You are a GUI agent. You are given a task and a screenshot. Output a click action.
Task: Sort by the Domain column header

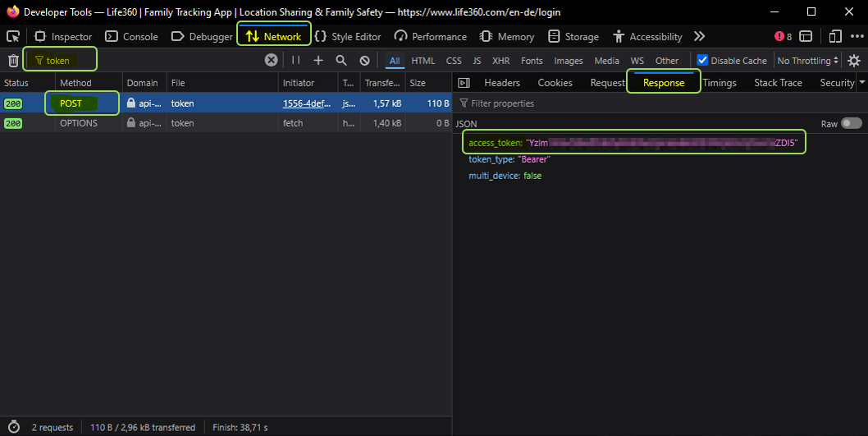tap(144, 83)
